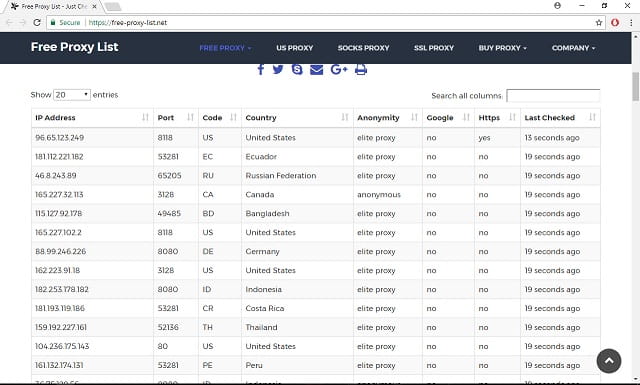
Task: Open a new browser tab
Action: [x=113, y=7]
